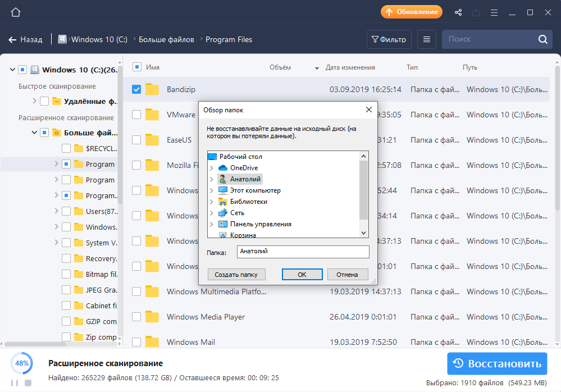Check the $RECYCLE folder checkbox
561x392 pixels.
tap(66, 148)
